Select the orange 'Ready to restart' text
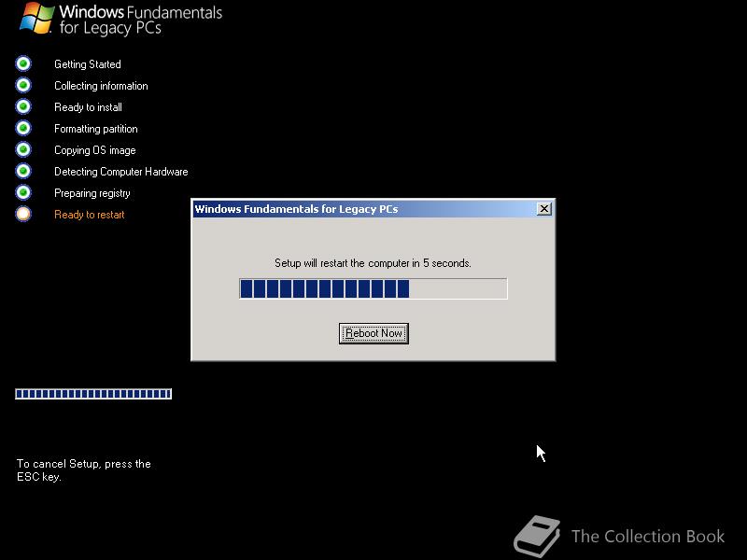The width and height of the screenshot is (747, 560). (x=89, y=215)
